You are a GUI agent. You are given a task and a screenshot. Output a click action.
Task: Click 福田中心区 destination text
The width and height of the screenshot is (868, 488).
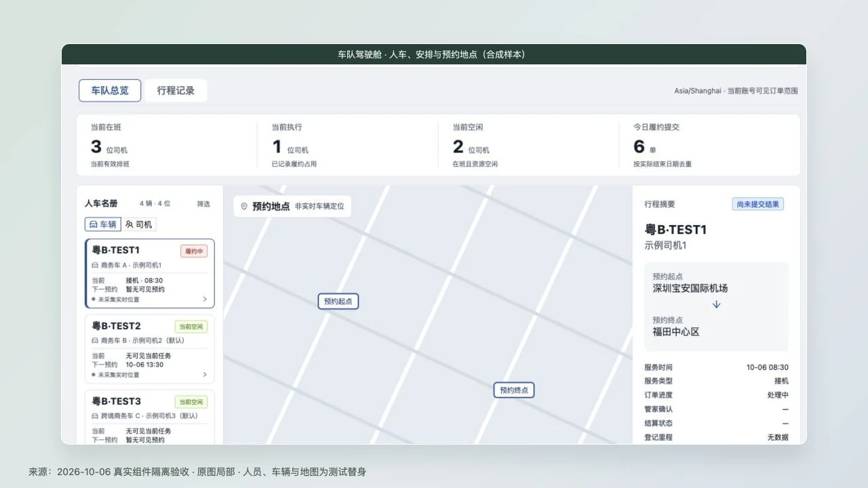pos(676,332)
